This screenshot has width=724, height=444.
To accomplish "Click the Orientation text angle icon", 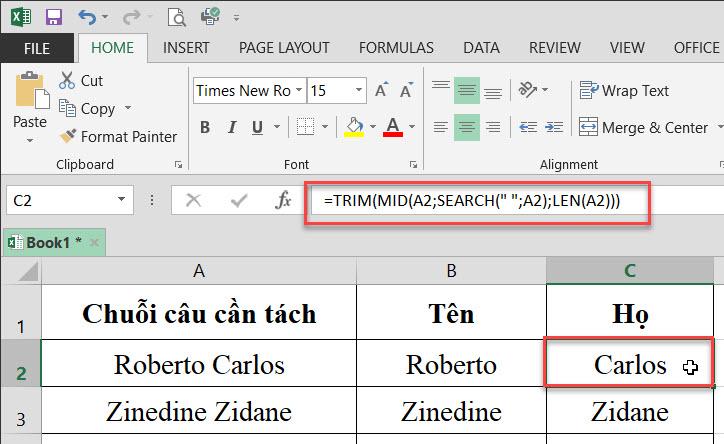I will pyautogui.click(x=528, y=90).
